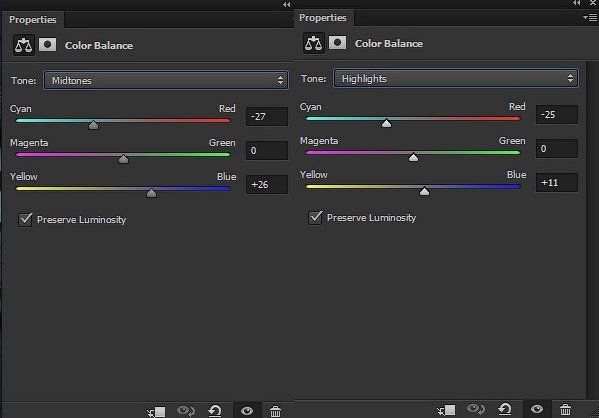Delete adjustment layer trash in Highlights panel

point(565,409)
